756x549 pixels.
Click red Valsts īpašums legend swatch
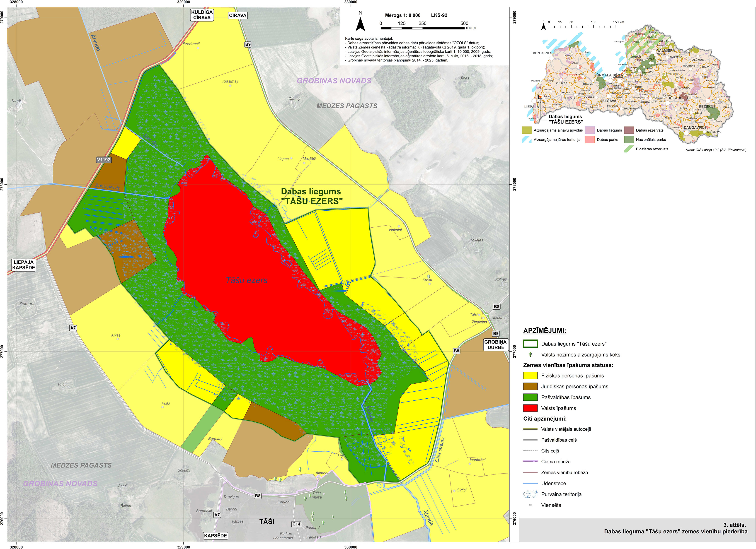click(530, 408)
